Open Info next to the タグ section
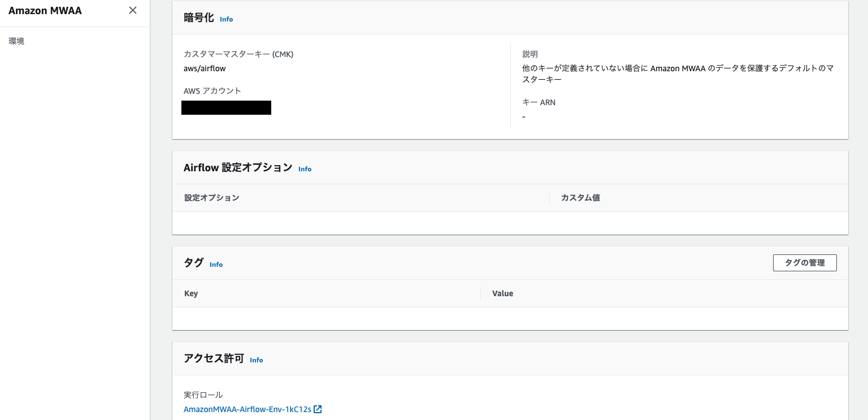The height and width of the screenshot is (420, 868). [x=216, y=264]
